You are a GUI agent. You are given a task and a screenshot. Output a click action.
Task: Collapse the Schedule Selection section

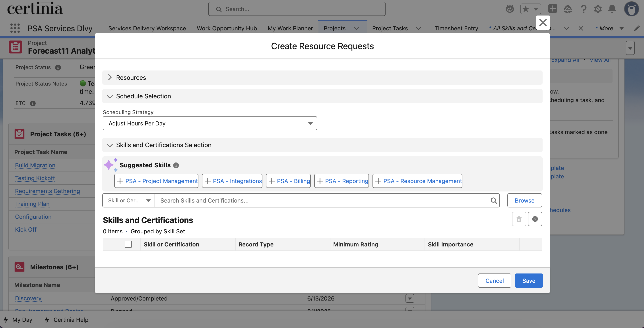click(x=110, y=96)
